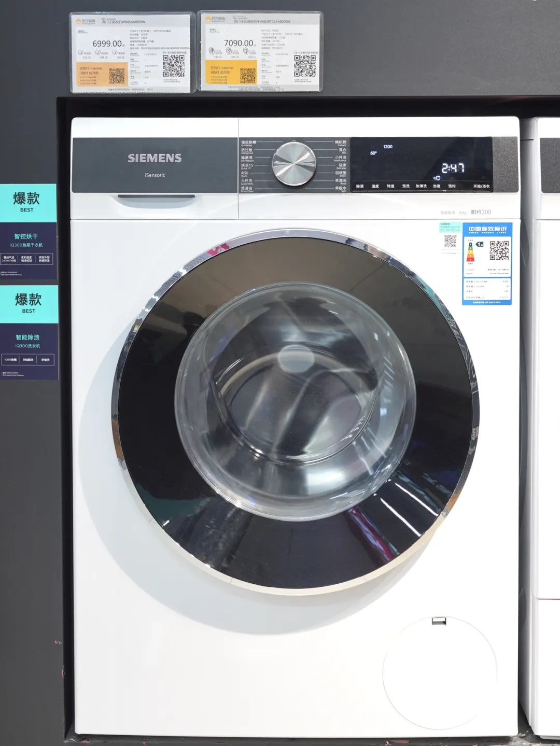560x746 pixels.
Task: Click the silver program selector dial
Action: [x=294, y=164]
